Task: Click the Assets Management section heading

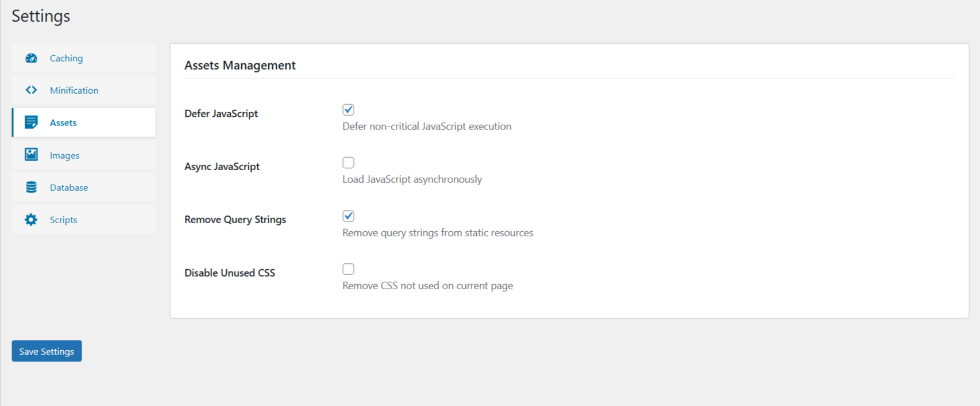Action: tap(240, 65)
